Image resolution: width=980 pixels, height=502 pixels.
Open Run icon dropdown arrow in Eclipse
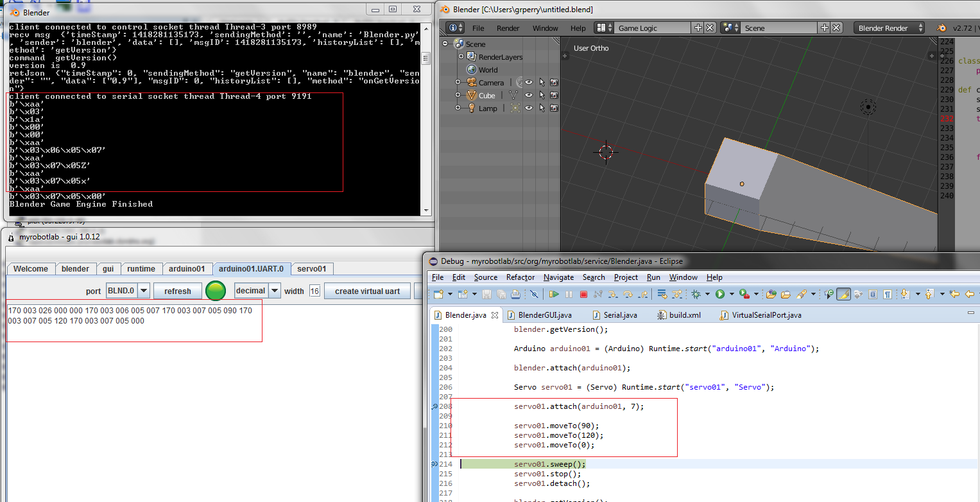pyautogui.click(x=732, y=294)
